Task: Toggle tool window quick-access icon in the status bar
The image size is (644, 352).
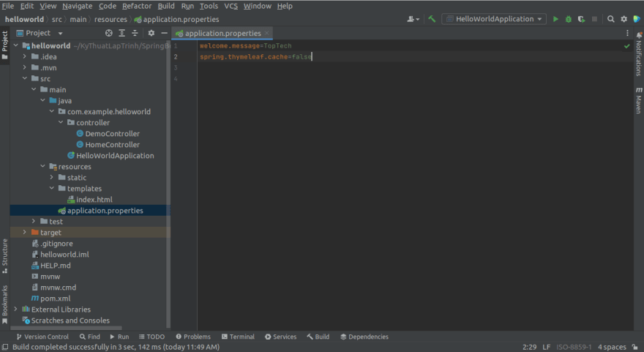Action: (x=5, y=347)
